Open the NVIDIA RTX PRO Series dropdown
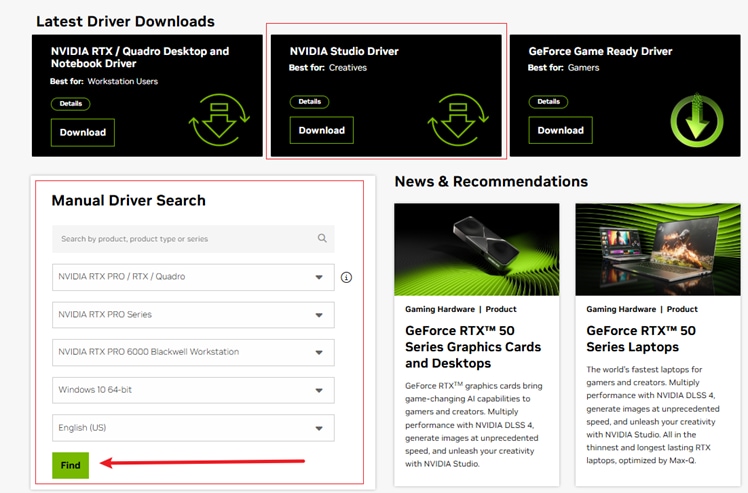 click(193, 315)
